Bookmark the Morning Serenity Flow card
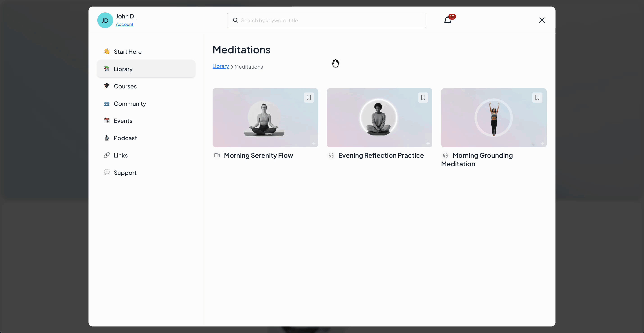The image size is (644, 333). 309,97
